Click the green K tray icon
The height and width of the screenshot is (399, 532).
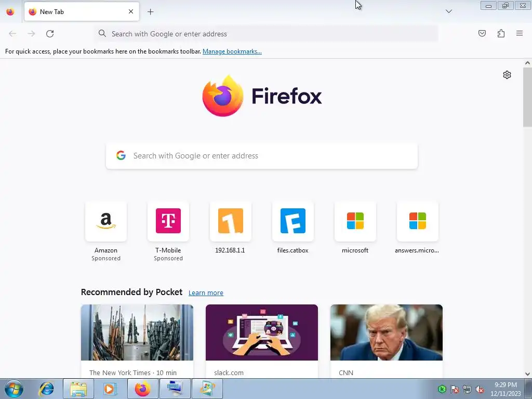point(442,389)
